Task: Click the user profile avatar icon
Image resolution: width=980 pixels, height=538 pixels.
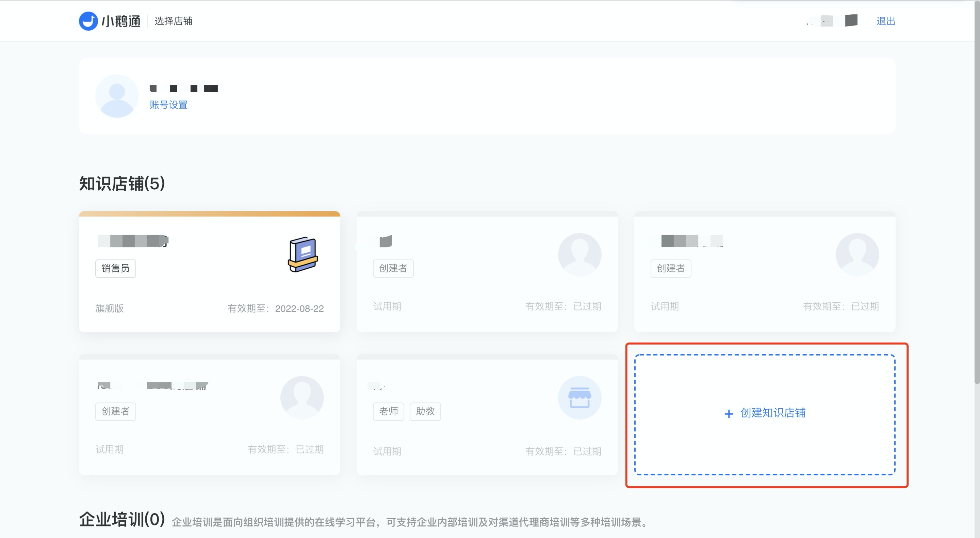Action: 117,96
